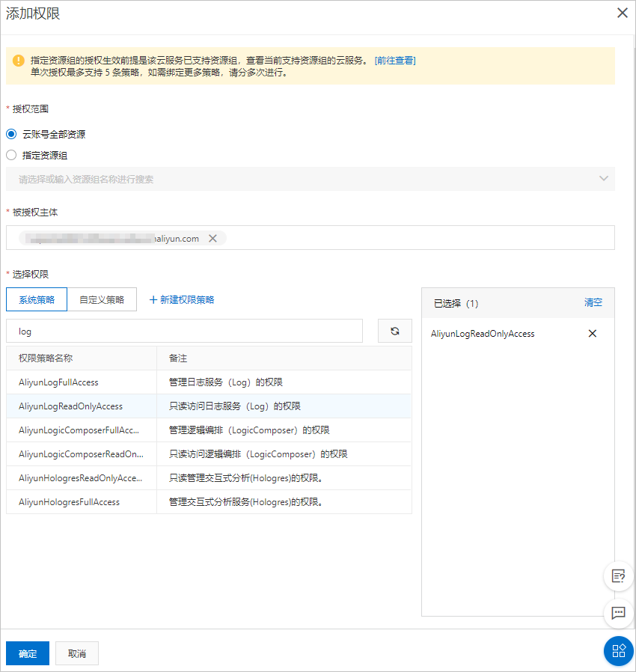
Task: Click 管理逻辑编排（LogicComposer）的权限 description
Action: tap(249, 430)
